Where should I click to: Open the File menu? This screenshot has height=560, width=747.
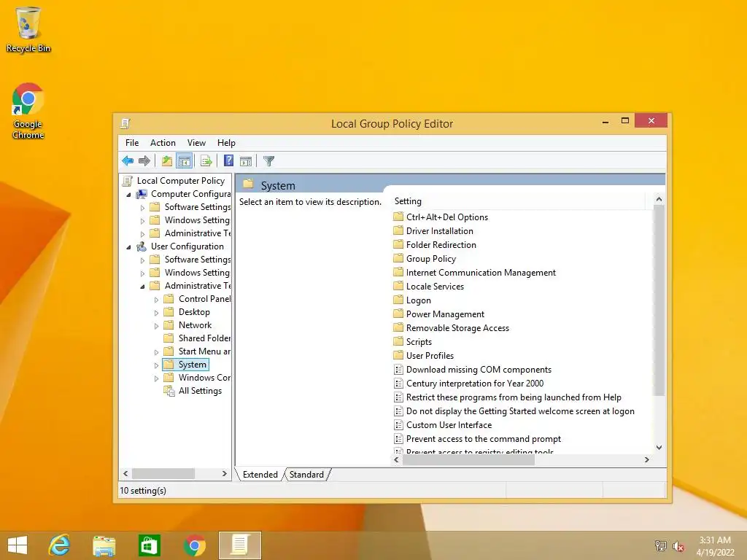click(x=132, y=143)
